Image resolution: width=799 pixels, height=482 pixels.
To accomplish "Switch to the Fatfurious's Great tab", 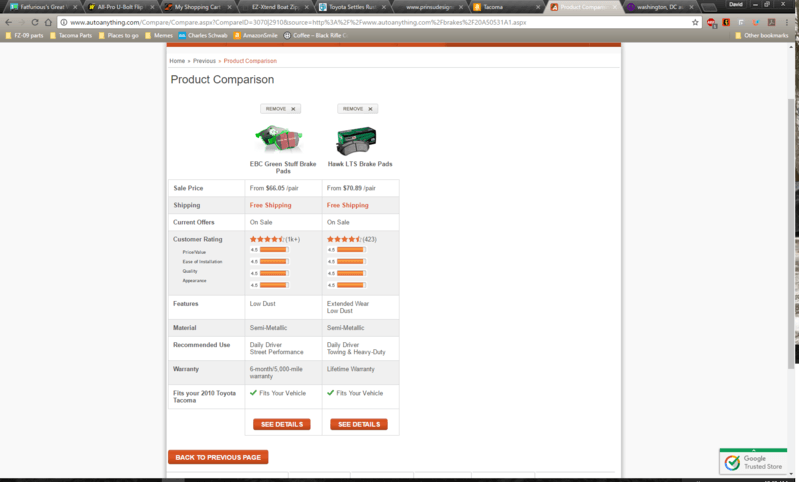I will point(42,7).
